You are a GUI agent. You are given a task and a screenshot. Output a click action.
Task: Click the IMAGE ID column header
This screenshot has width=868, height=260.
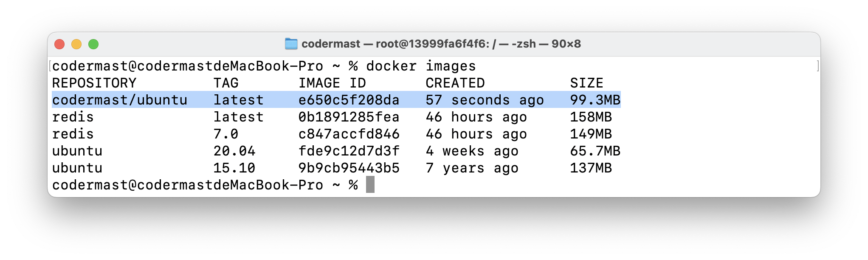(x=332, y=83)
